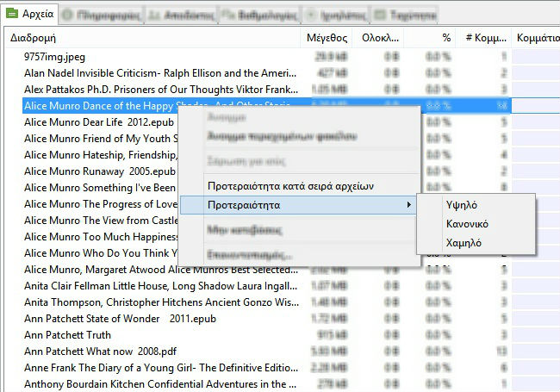The width and height of the screenshot is (560, 392).
Task: Click the Κομμάτια column header
Action: tap(536, 38)
